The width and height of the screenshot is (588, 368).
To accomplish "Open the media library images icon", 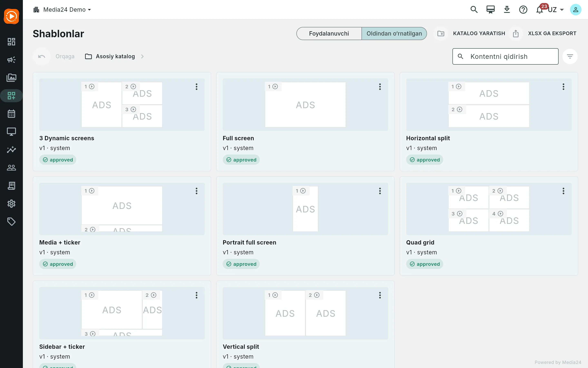I will point(11,78).
